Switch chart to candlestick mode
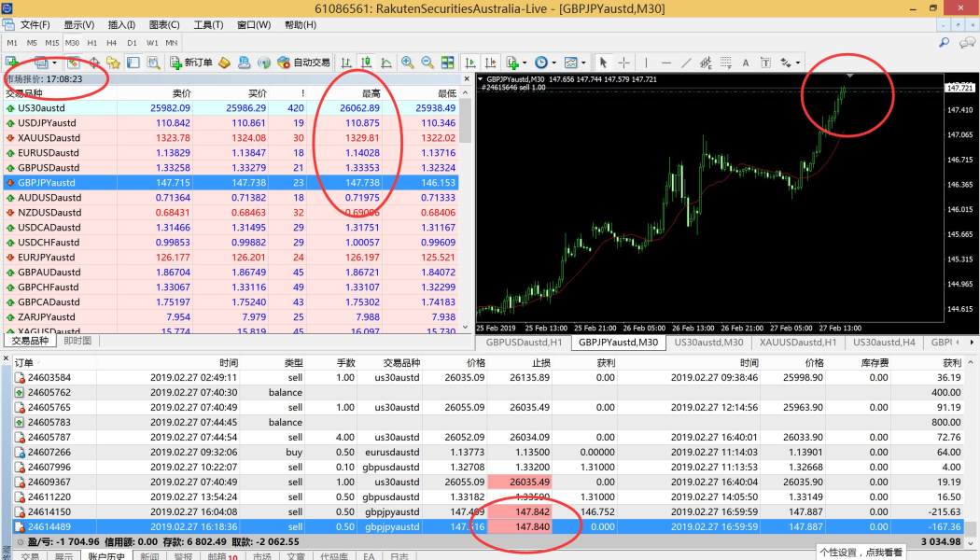The image size is (980, 560). (366, 63)
